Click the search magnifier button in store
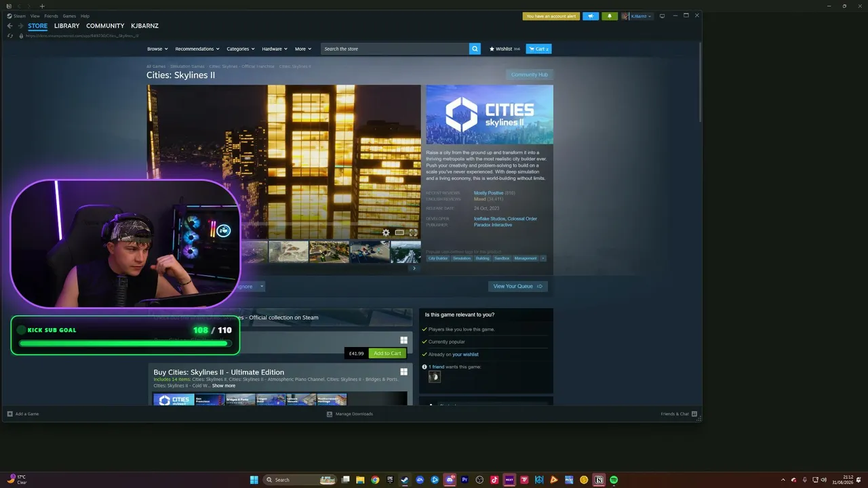 (x=475, y=49)
